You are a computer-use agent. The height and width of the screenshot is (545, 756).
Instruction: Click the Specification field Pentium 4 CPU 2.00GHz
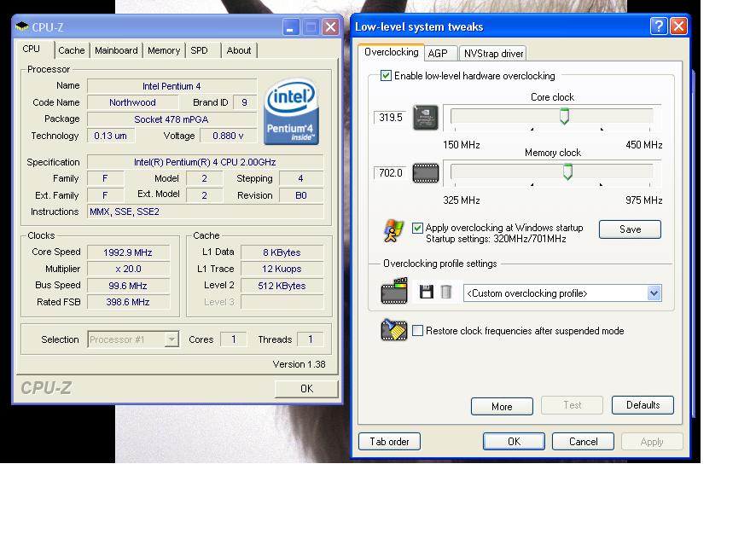[x=205, y=162]
